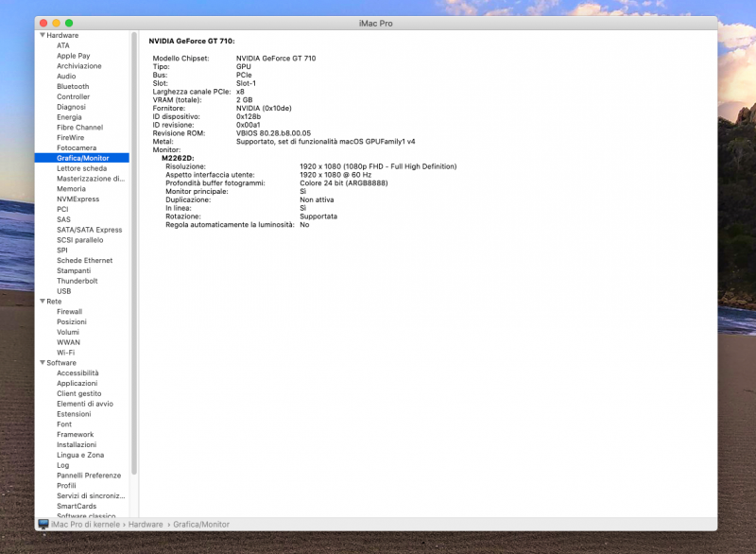Select Volumi in the sidebar
756x554 pixels.
[68, 332]
